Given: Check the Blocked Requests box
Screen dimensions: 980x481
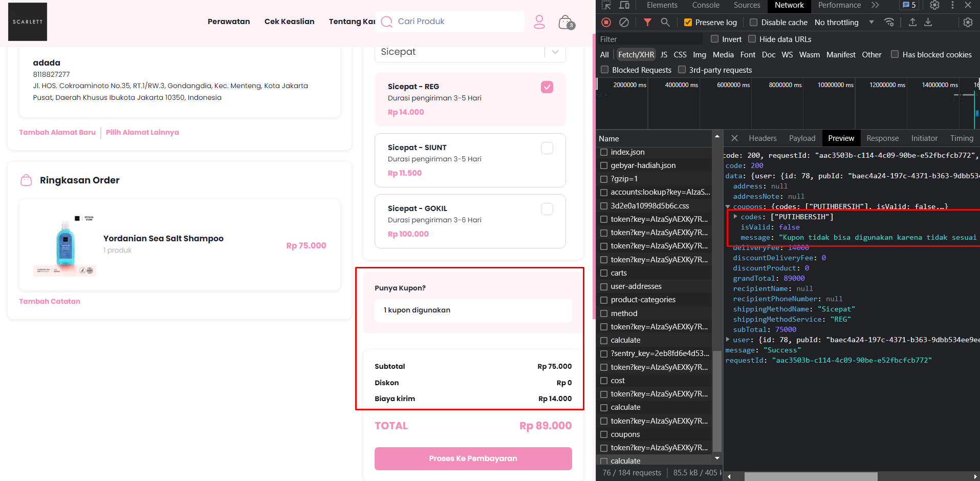Looking at the screenshot, I should [x=605, y=70].
